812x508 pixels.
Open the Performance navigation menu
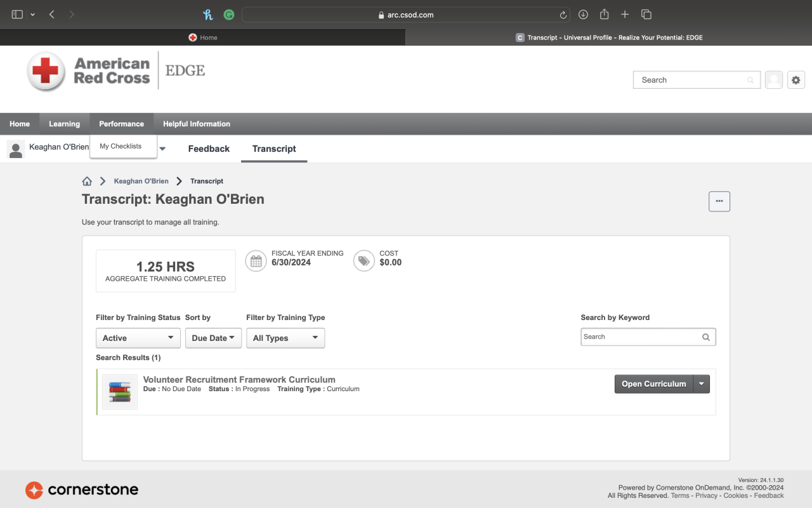121,124
